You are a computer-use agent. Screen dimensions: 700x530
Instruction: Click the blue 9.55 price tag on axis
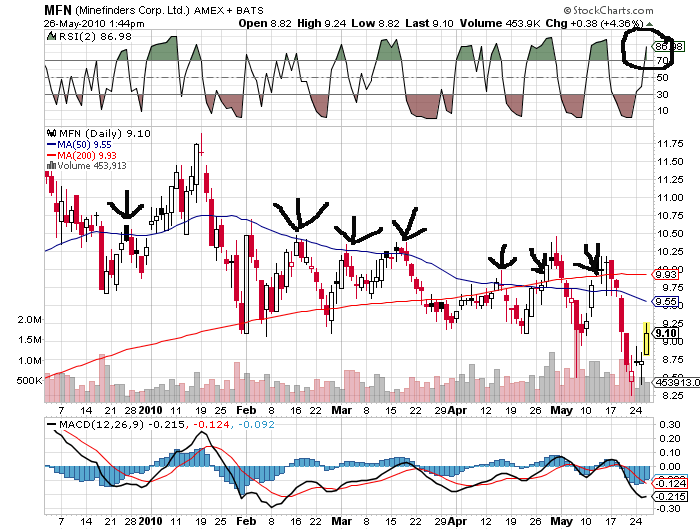(666, 301)
